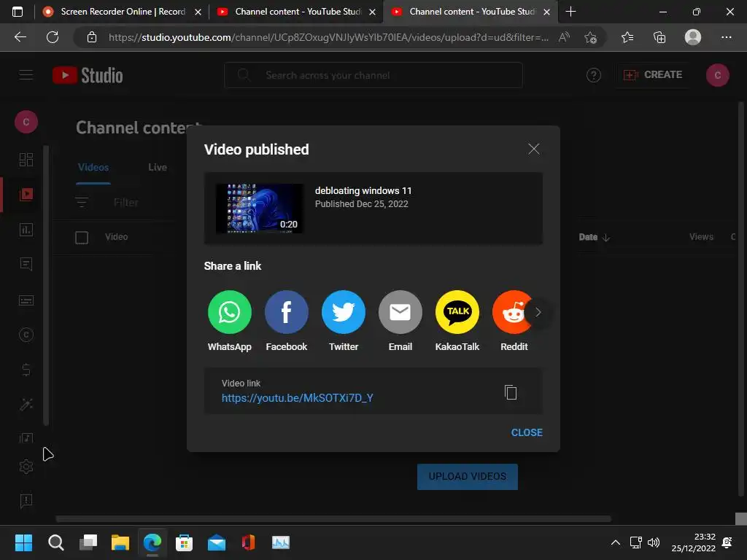Viewport: 747px width, 560px height.
Task: Click the Filter field
Action: click(x=125, y=203)
